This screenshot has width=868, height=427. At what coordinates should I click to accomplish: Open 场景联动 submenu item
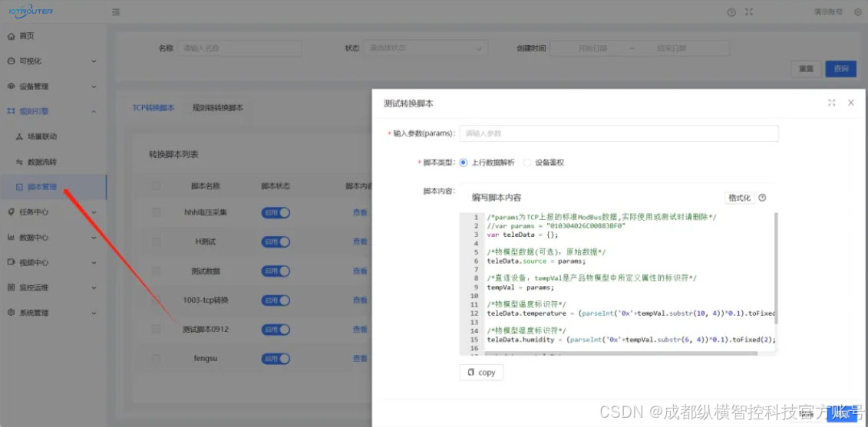pyautogui.click(x=41, y=136)
